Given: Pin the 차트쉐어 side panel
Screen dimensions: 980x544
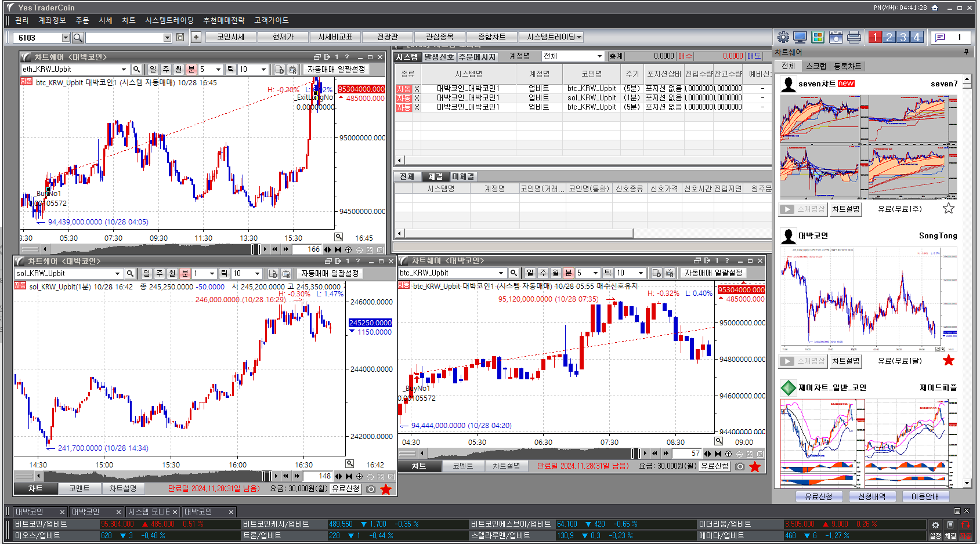Looking at the screenshot, I should [x=966, y=52].
